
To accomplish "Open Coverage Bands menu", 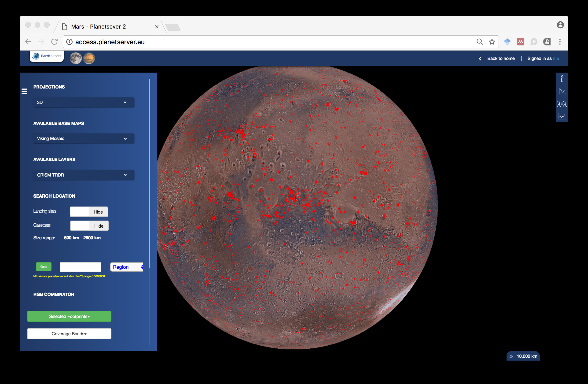I will pyautogui.click(x=69, y=334).
